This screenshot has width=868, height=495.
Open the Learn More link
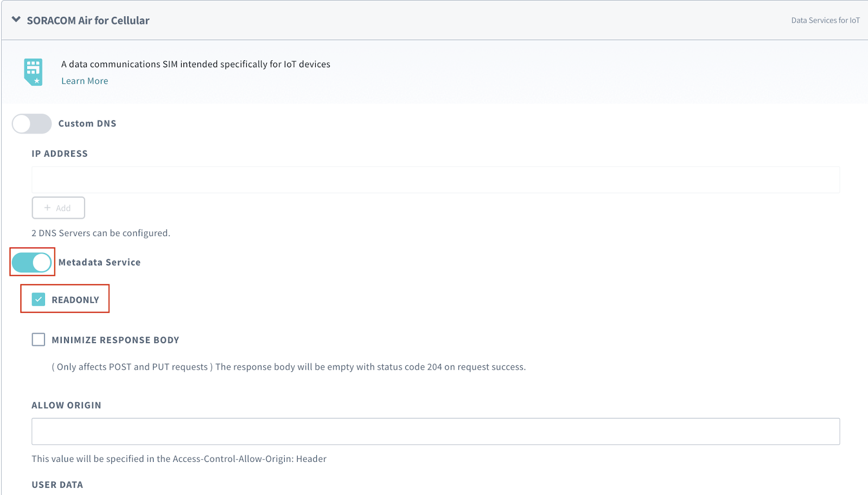(x=85, y=81)
